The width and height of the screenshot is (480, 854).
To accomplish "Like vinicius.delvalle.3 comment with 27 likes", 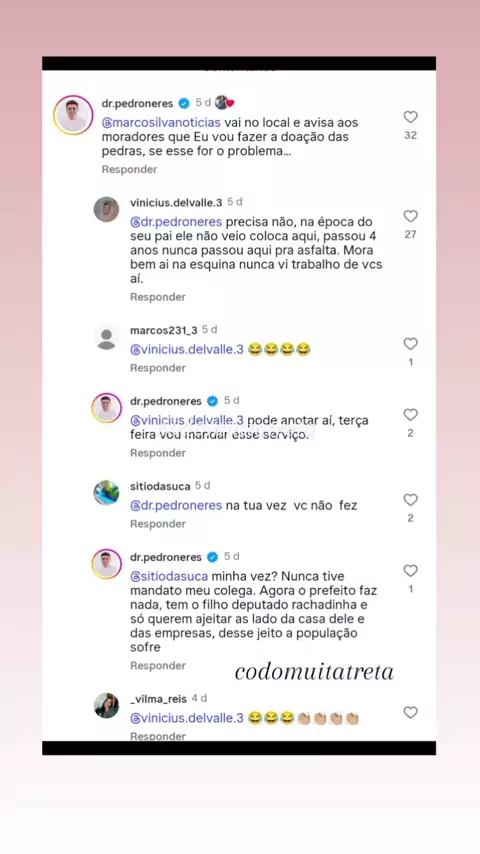I will (x=410, y=216).
